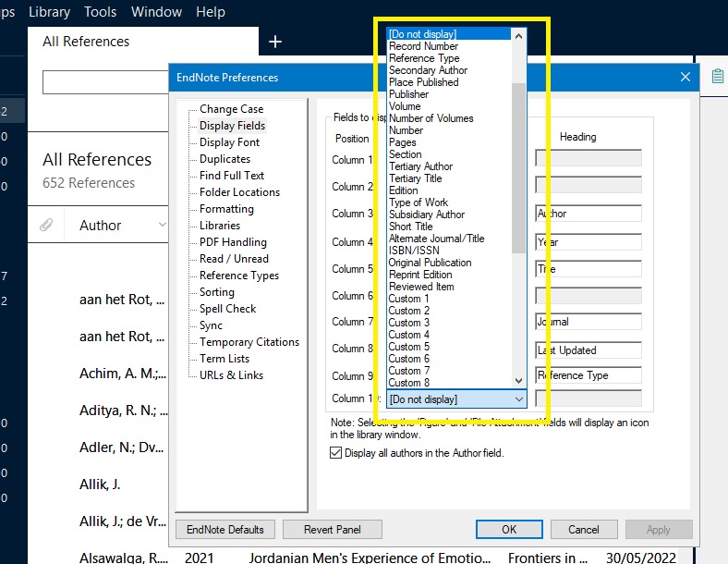Select Duplicates preference category

224,159
